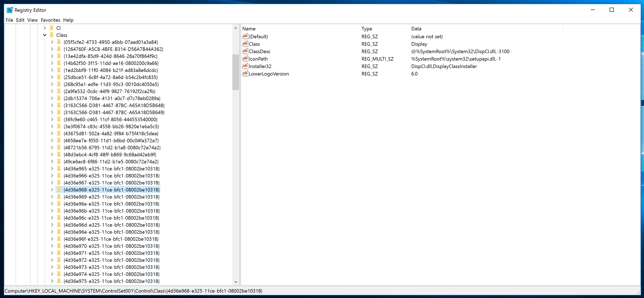Click the ab icon beside ClassDesc value
This screenshot has width=644, height=298.
pos(245,51)
